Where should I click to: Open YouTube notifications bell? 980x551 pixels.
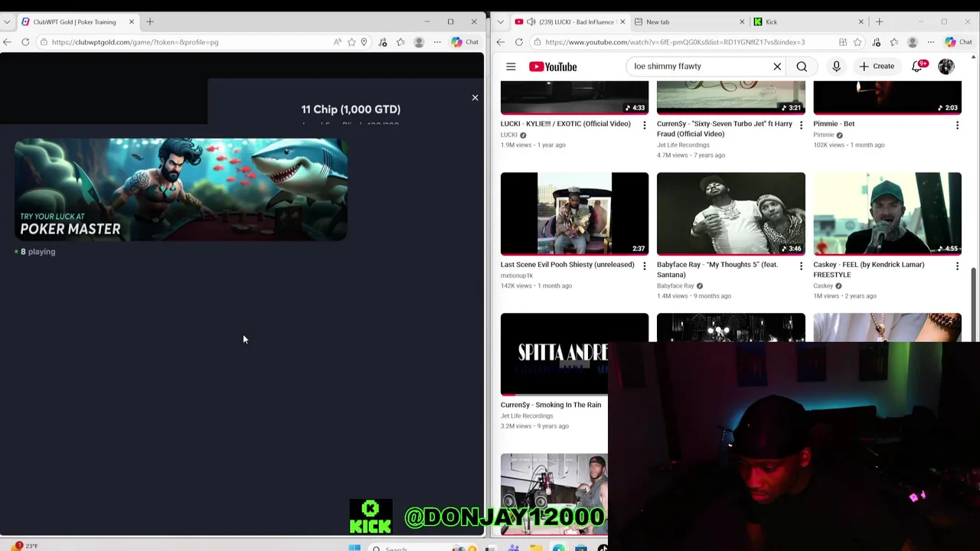917,67
